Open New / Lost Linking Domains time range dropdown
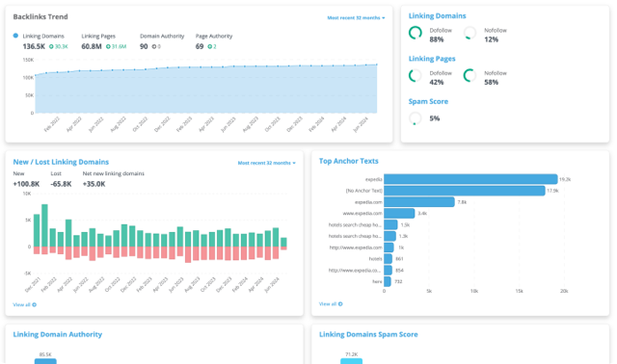The height and width of the screenshot is (364, 617). tap(266, 163)
